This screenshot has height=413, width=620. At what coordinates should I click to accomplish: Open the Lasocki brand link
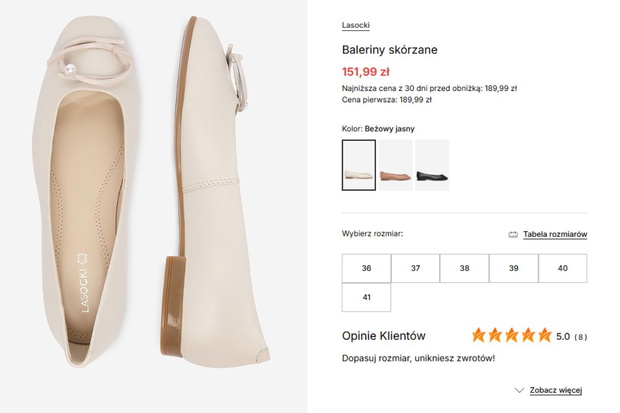click(355, 25)
